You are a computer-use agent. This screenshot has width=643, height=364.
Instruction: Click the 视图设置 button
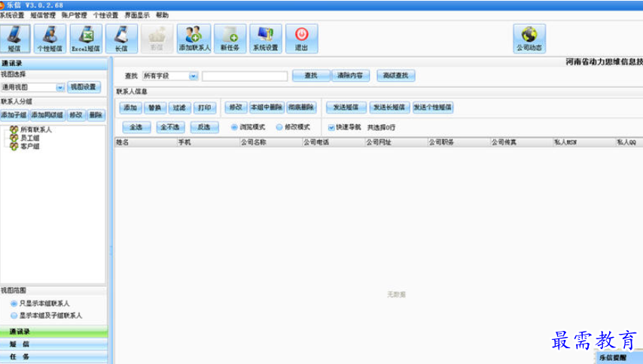(x=84, y=86)
